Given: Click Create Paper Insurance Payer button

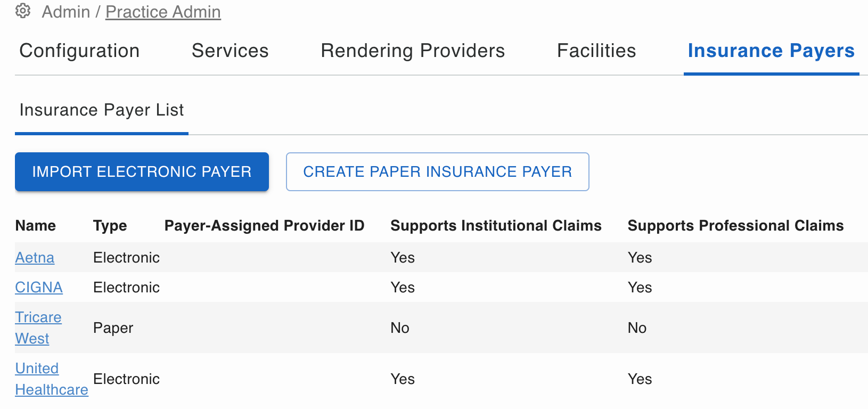Looking at the screenshot, I should (x=438, y=171).
